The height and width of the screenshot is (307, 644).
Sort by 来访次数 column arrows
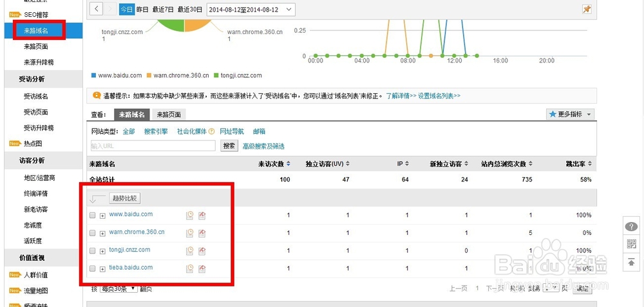tap(289, 163)
